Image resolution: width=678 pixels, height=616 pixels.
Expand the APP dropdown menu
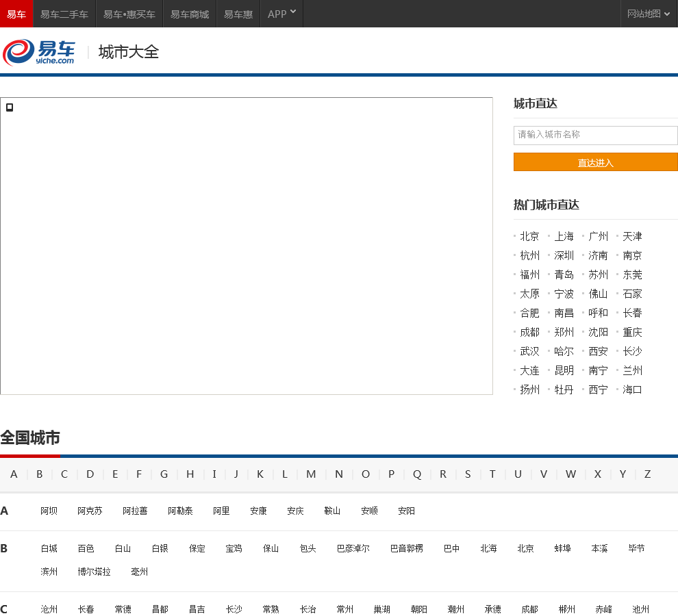click(281, 14)
